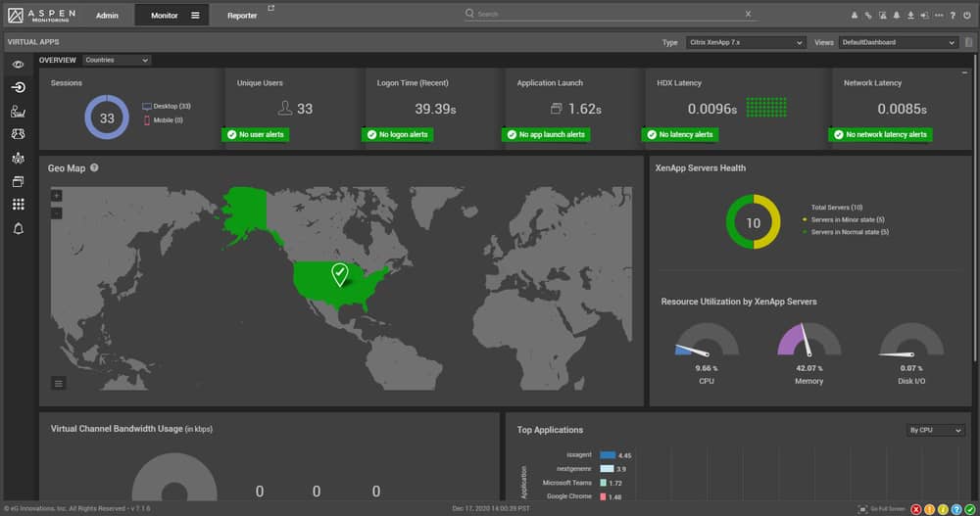Open the Geo Map list menu button
This screenshot has height=516, width=980.
pyautogui.click(x=58, y=384)
